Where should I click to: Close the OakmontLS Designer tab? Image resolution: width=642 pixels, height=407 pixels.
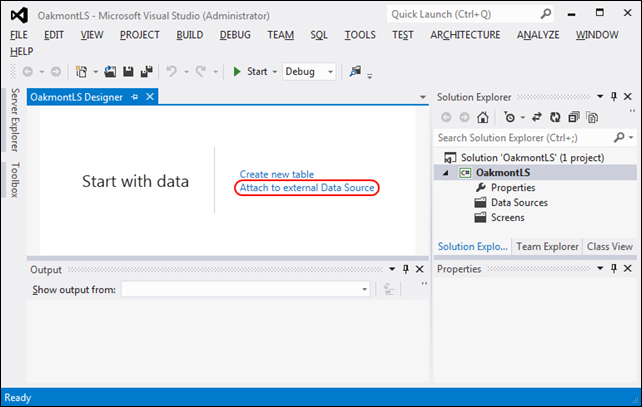150,97
